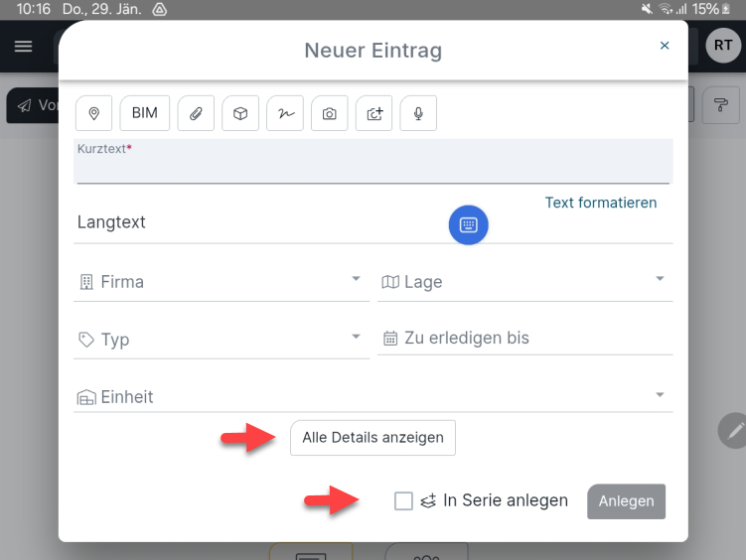Close the Neuer Eintrag dialog
Image resolution: width=746 pixels, height=560 pixels.
click(x=665, y=46)
